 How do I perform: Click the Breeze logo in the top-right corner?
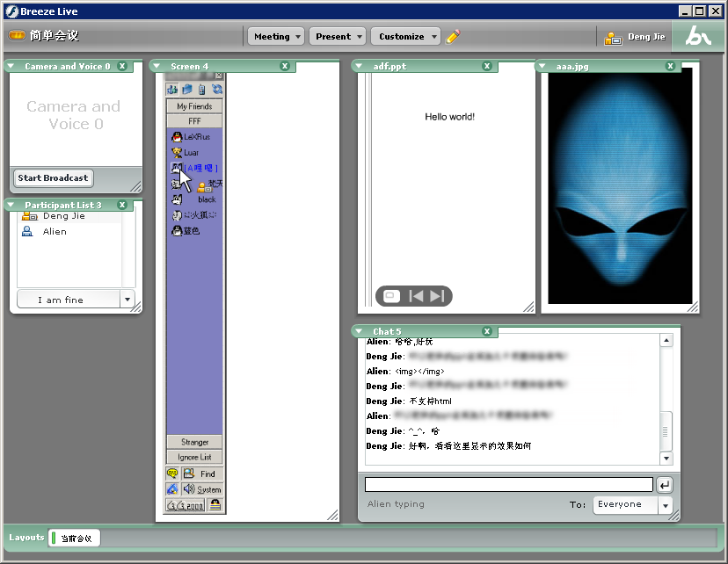(x=698, y=36)
